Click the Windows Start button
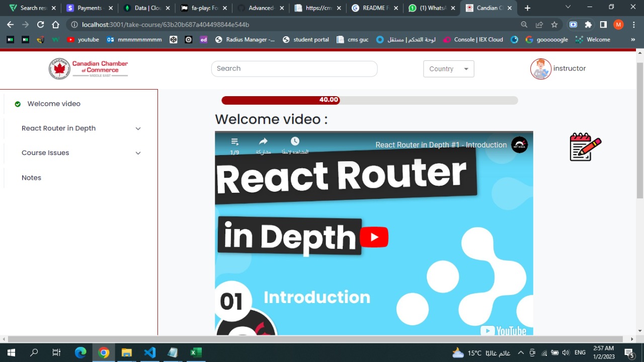 pos(11,352)
